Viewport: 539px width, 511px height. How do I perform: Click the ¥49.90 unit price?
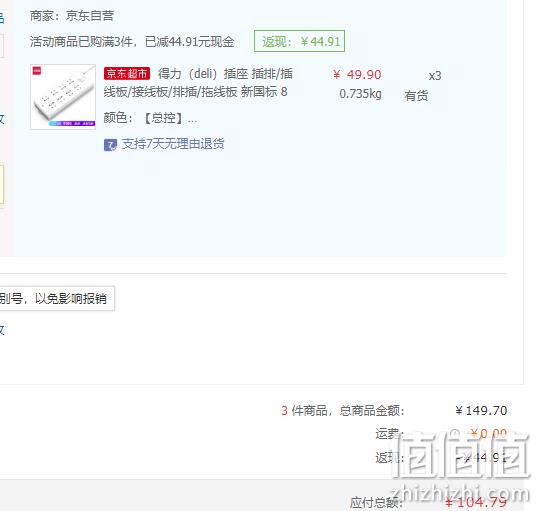[x=357, y=75]
